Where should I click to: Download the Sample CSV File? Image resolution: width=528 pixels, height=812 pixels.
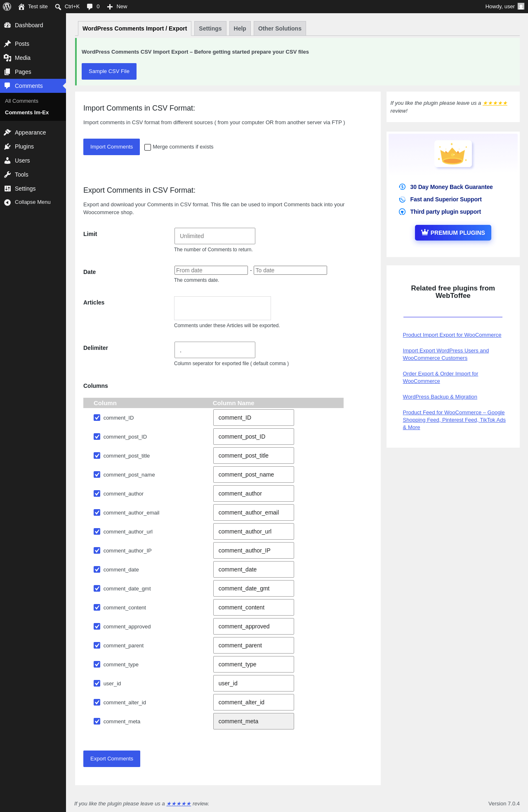click(x=109, y=71)
